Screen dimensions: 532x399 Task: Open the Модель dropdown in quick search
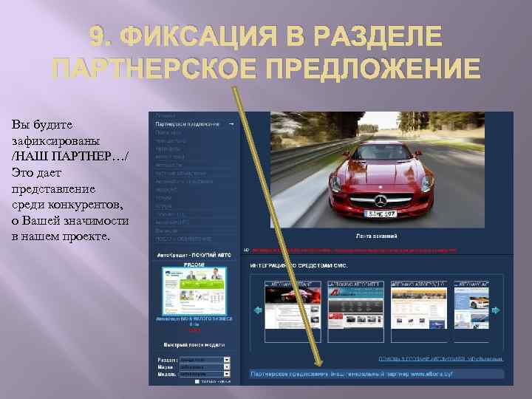click(x=205, y=374)
